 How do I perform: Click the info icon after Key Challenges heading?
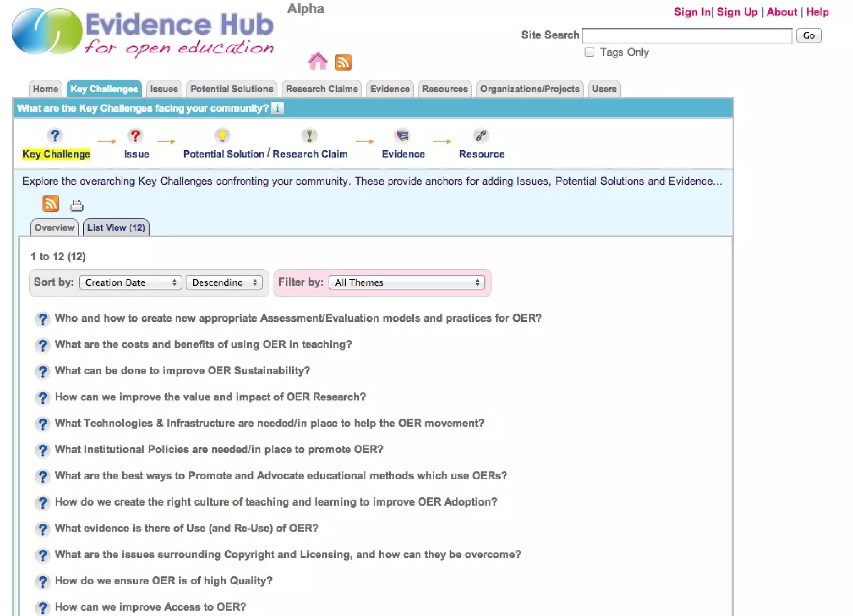(277, 108)
